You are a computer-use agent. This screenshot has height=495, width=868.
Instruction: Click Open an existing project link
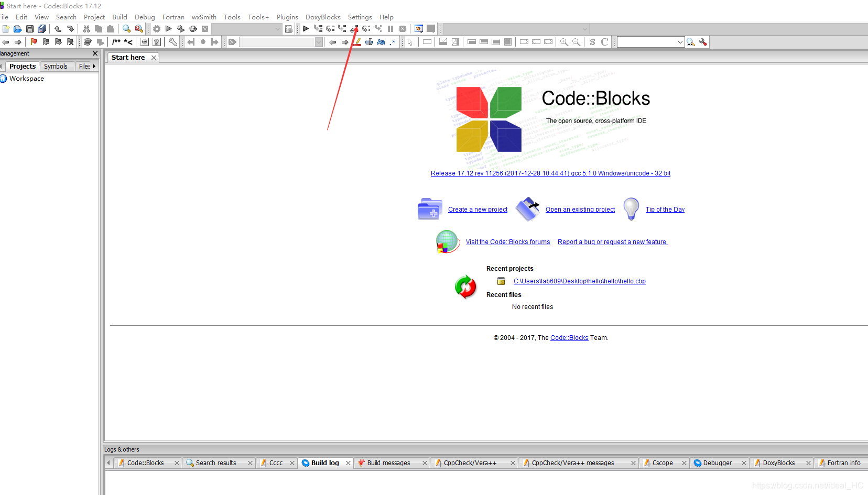[580, 210]
